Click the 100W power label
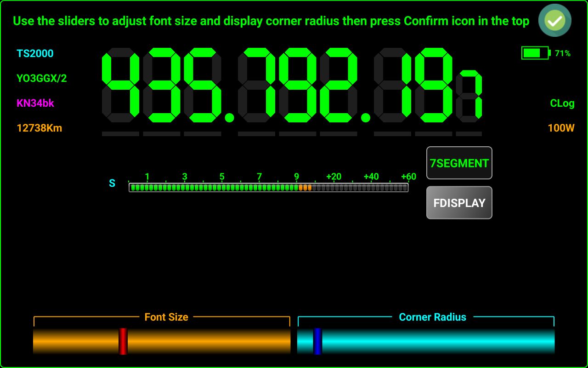This screenshot has height=368, width=588. click(x=561, y=128)
